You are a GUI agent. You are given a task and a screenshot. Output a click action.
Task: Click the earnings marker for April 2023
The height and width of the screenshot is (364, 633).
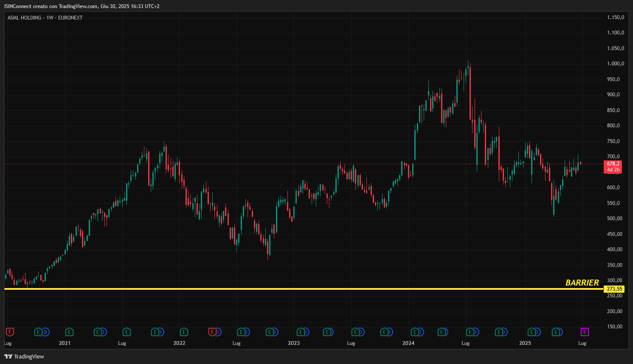coord(327,332)
